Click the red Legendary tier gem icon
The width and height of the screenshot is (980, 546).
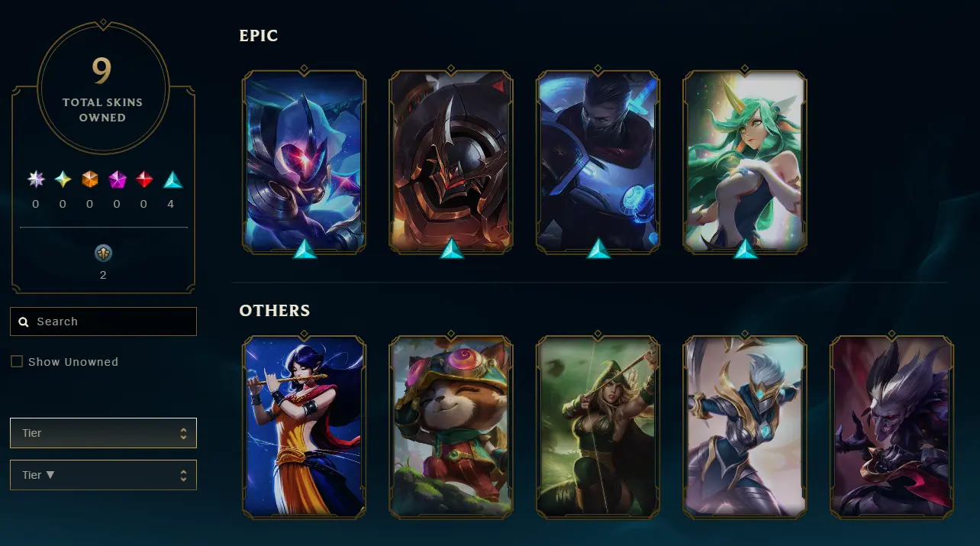tap(144, 179)
